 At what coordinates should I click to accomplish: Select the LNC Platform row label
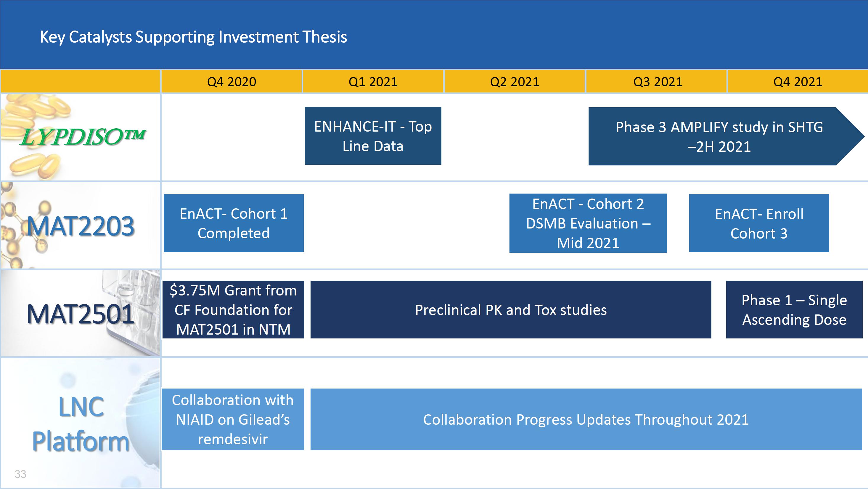click(81, 424)
